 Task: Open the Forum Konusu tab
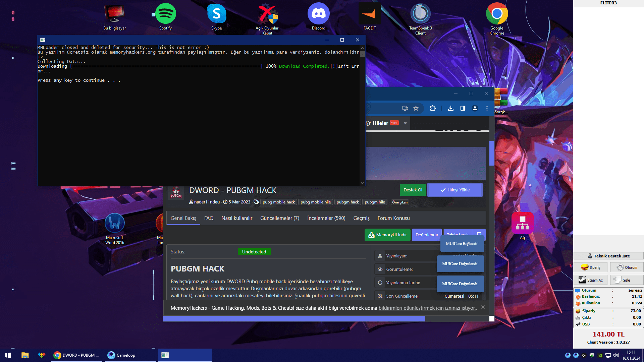[x=393, y=218]
